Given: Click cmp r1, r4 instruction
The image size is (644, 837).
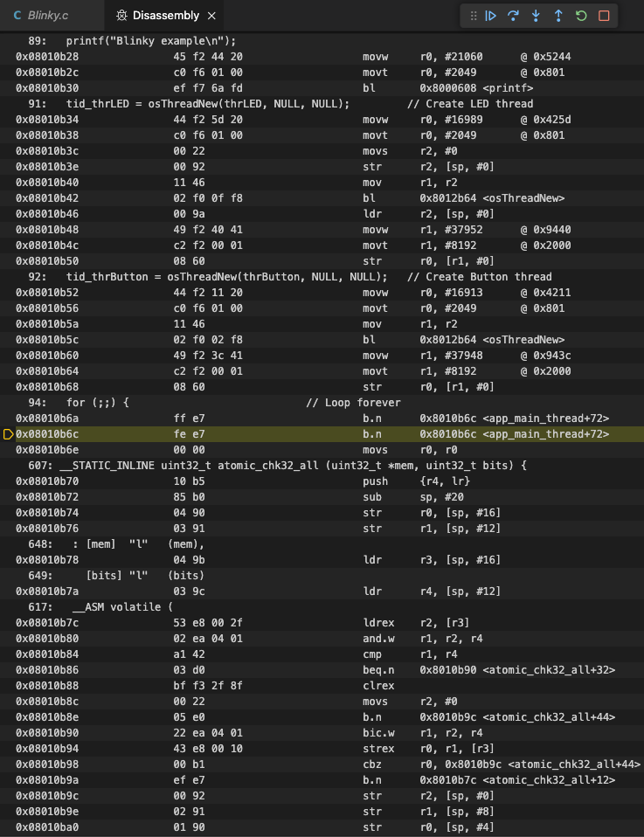Looking at the screenshot, I should click(322, 654).
